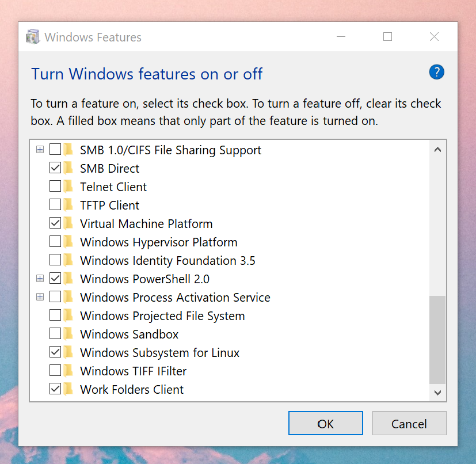
Task: Select the Windows Projected File System label
Action: coord(162,316)
